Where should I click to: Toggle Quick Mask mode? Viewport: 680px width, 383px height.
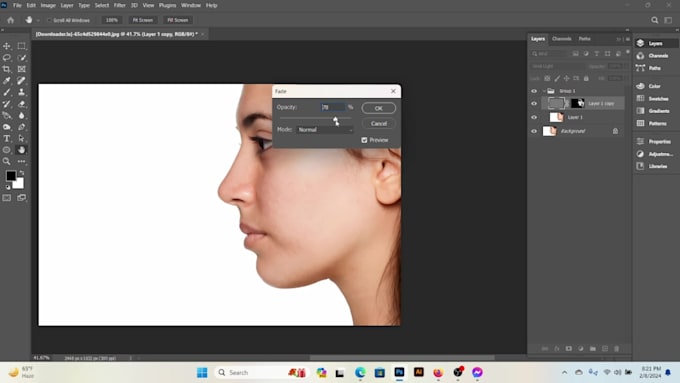[7, 198]
